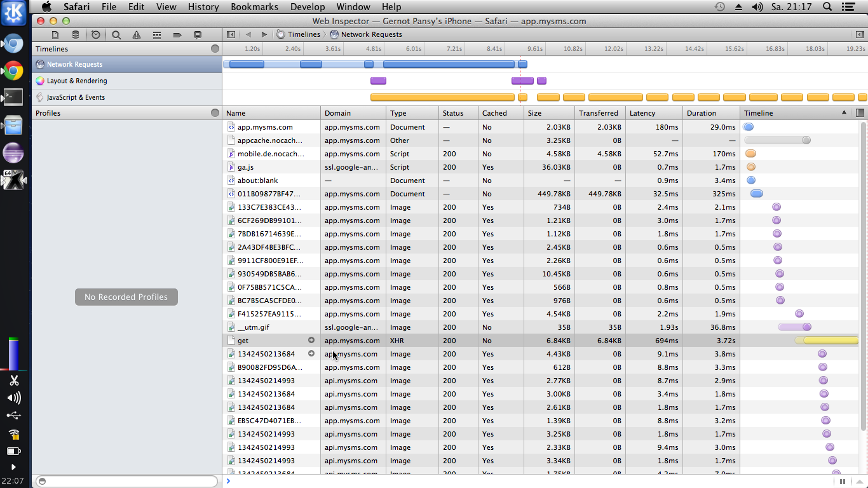Open Time Machine menu bar icon
The width and height of the screenshot is (868, 488).
pos(719,7)
